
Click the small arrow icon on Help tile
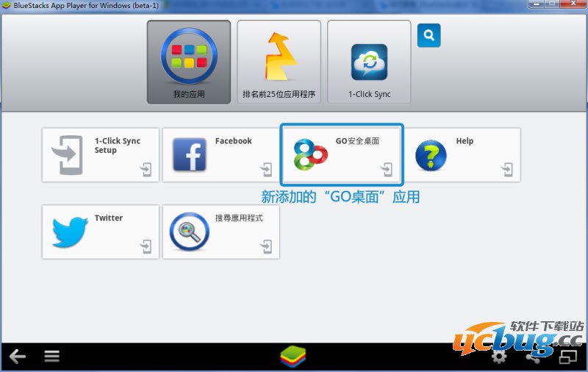[507, 170]
